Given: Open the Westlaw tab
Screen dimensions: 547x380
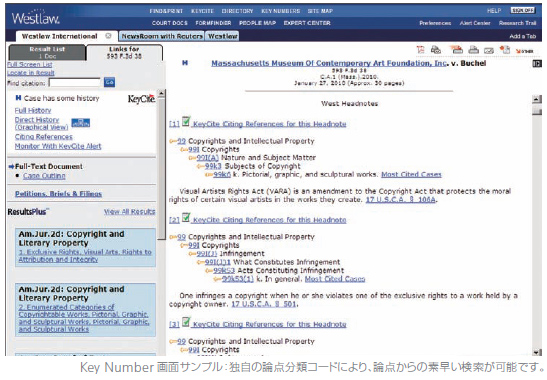Looking at the screenshot, I should 223,36.
